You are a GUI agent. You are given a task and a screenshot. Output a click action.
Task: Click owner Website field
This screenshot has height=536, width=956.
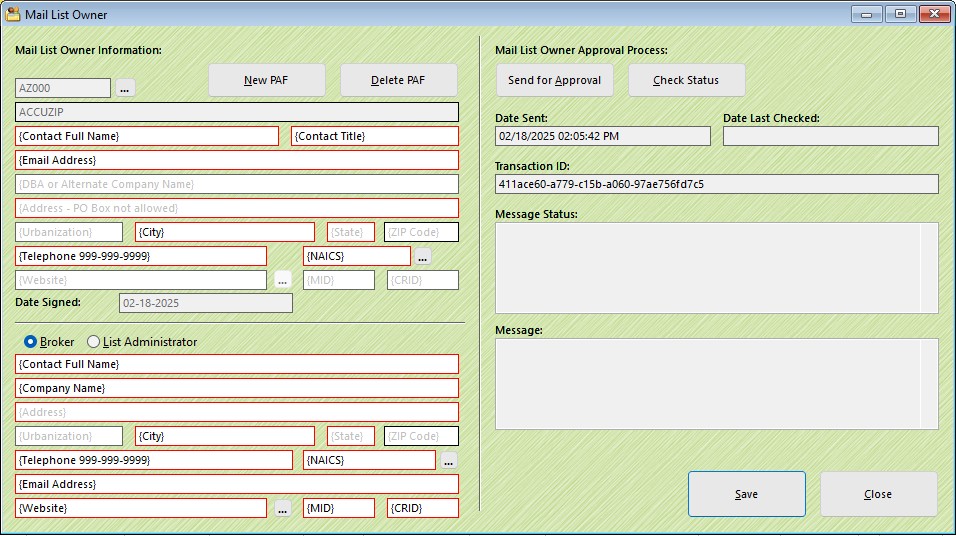click(141, 280)
